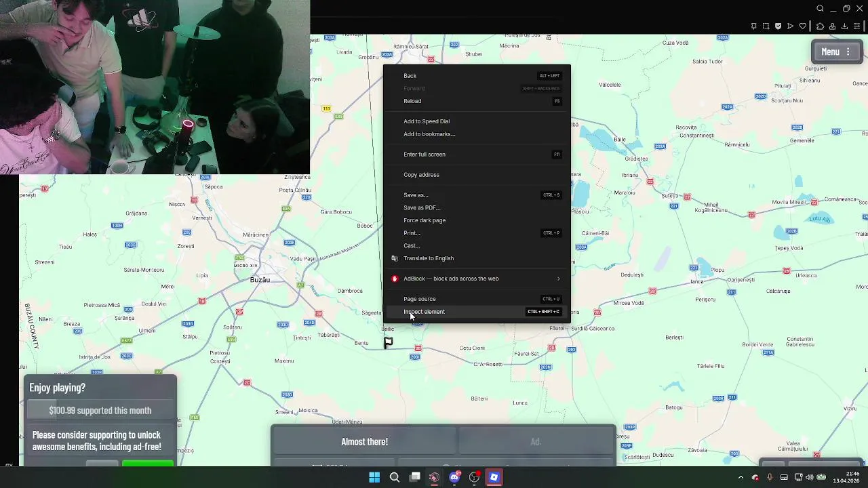Choose Reload in the context menu
The width and height of the screenshot is (868, 488).
pyautogui.click(x=477, y=101)
